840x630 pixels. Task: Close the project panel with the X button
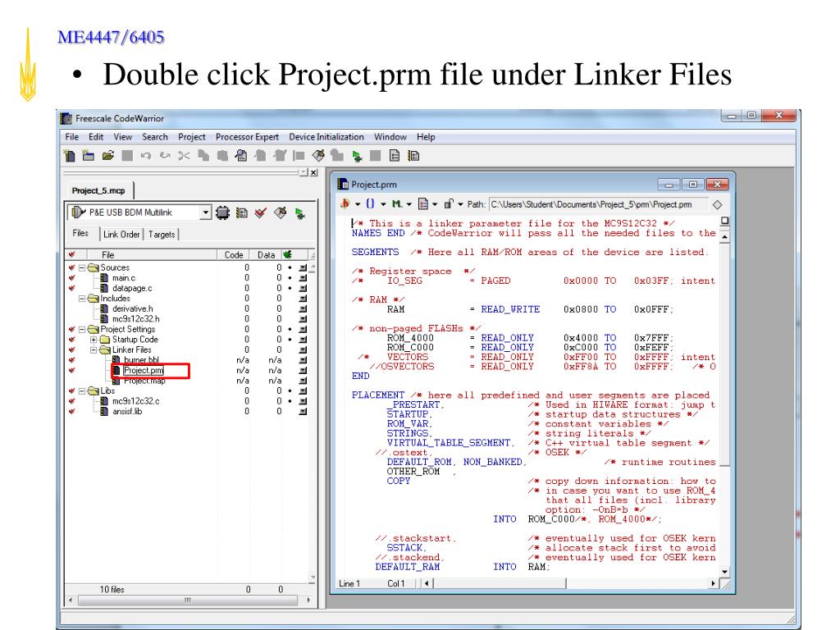(314, 172)
